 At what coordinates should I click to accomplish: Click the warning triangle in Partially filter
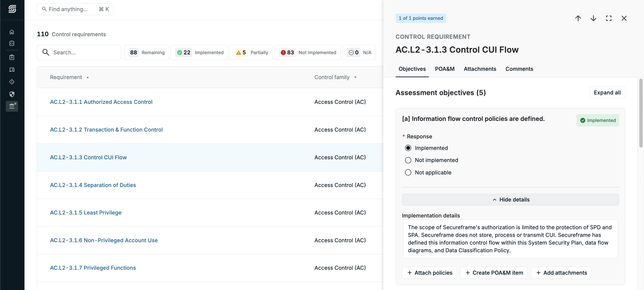click(238, 52)
